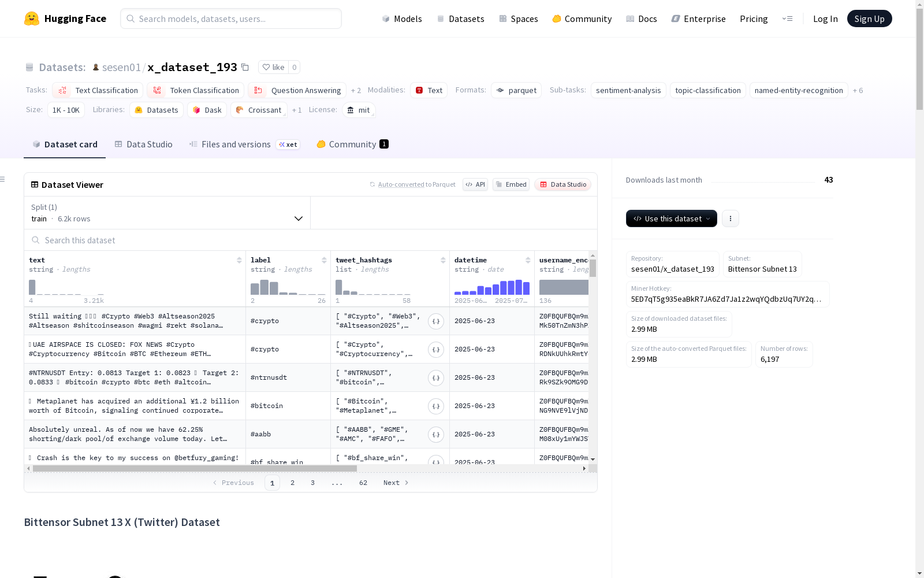Image resolution: width=924 pixels, height=578 pixels.
Task: Switch to the Data Studio tab
Action: (143, 144)
